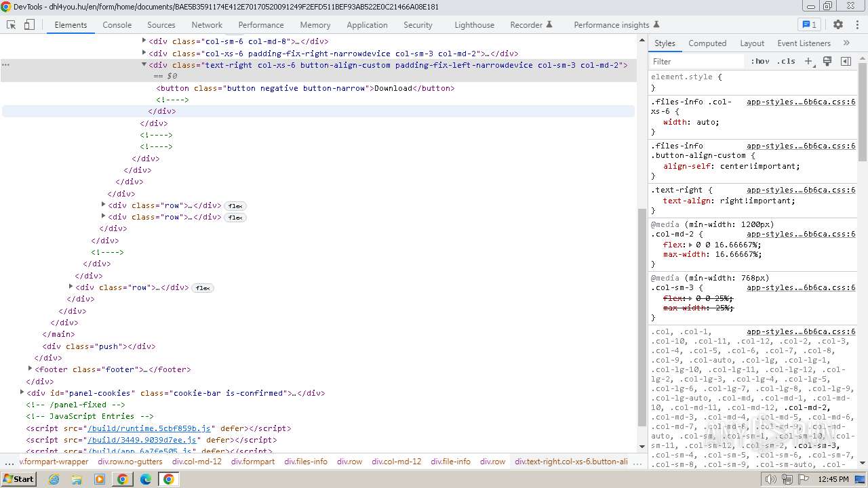868x488 pixels.
Task: Open app-styles css link for .col-md-2 rule
Action: [x=801, y=234]
